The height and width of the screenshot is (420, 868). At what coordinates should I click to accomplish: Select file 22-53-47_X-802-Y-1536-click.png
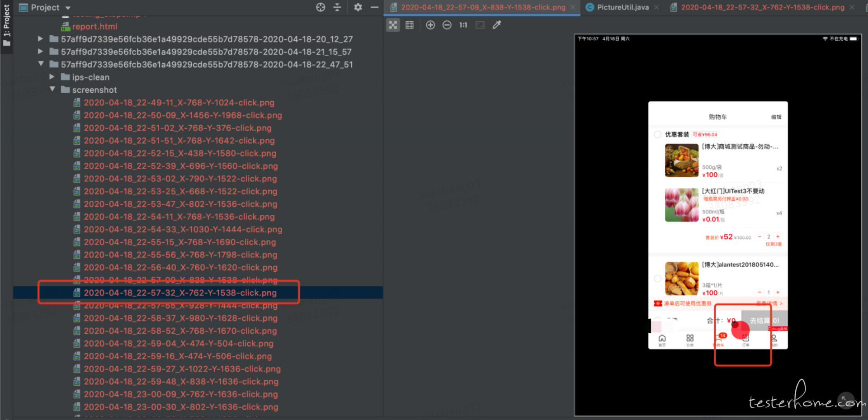[180, 204]
